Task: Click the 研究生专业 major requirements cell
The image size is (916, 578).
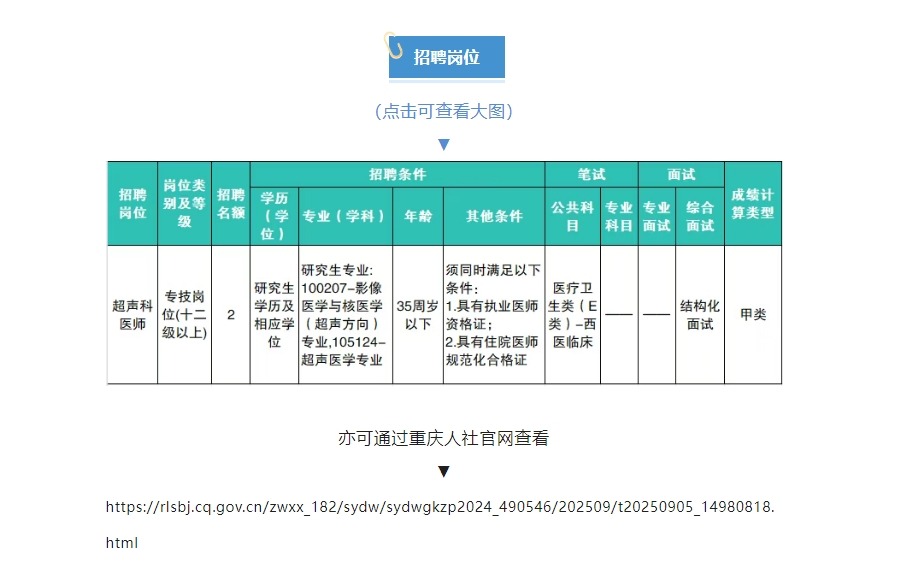Action: [345, 314]
